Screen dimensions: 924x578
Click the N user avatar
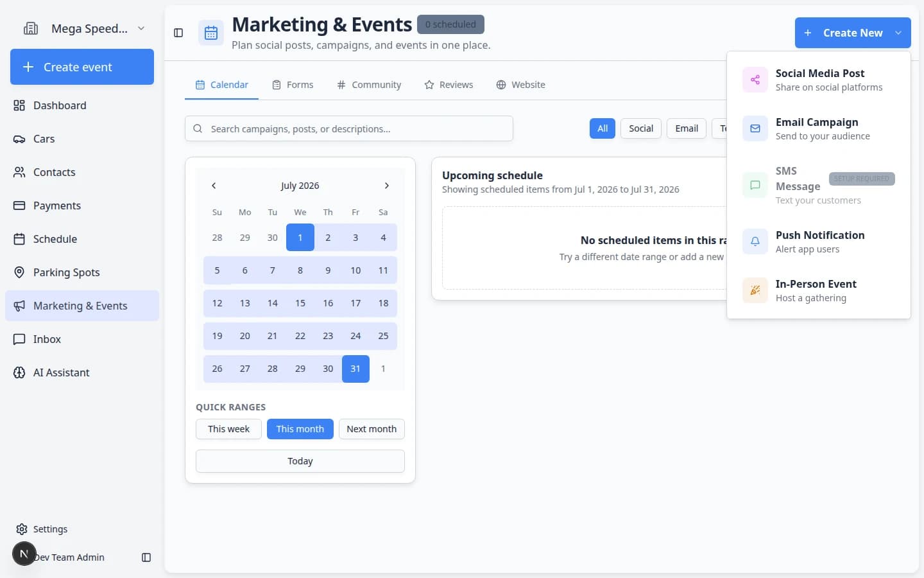[x=24, y=554]
